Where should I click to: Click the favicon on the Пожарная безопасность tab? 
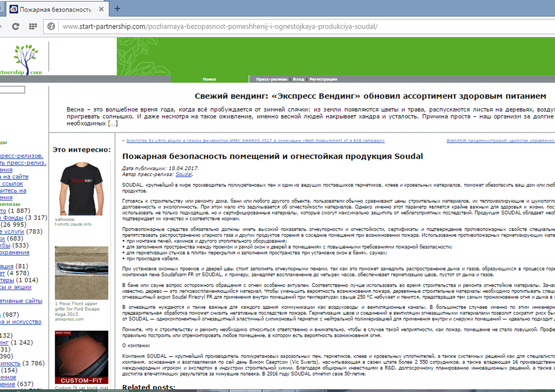pos(14,9)
